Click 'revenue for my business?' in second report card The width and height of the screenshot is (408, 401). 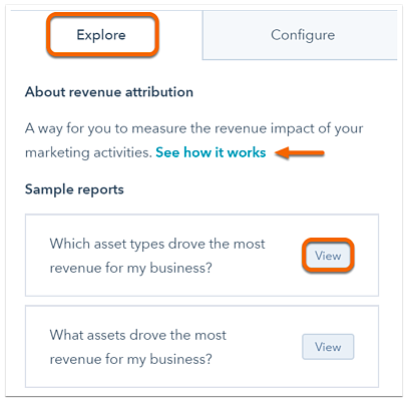(x=131, y=359)
